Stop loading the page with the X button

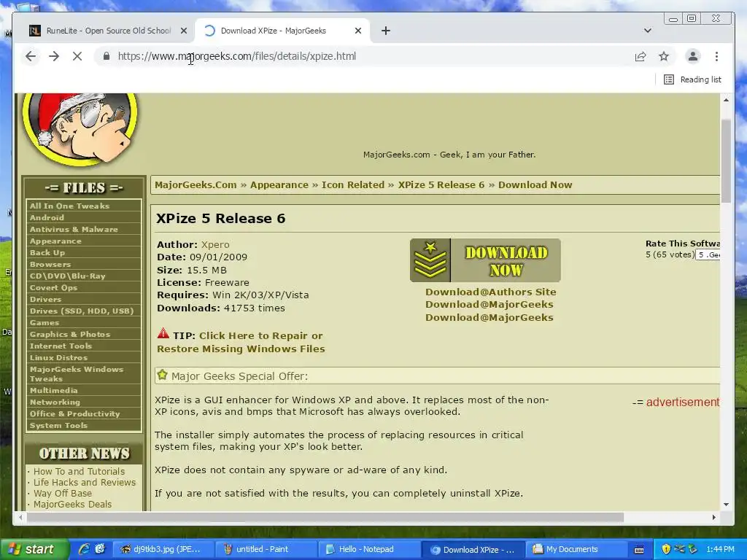(77, 56)
